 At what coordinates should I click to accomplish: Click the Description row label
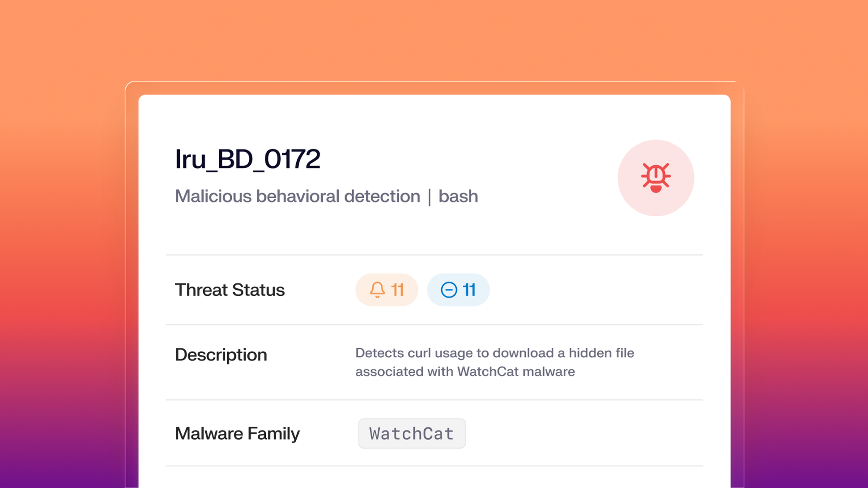[x=221, y=355]
